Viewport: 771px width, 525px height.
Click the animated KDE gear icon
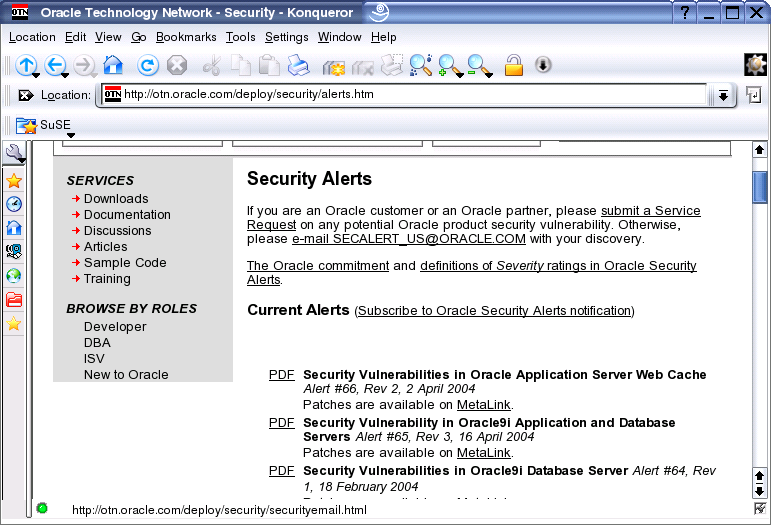(x=755, y=64)
